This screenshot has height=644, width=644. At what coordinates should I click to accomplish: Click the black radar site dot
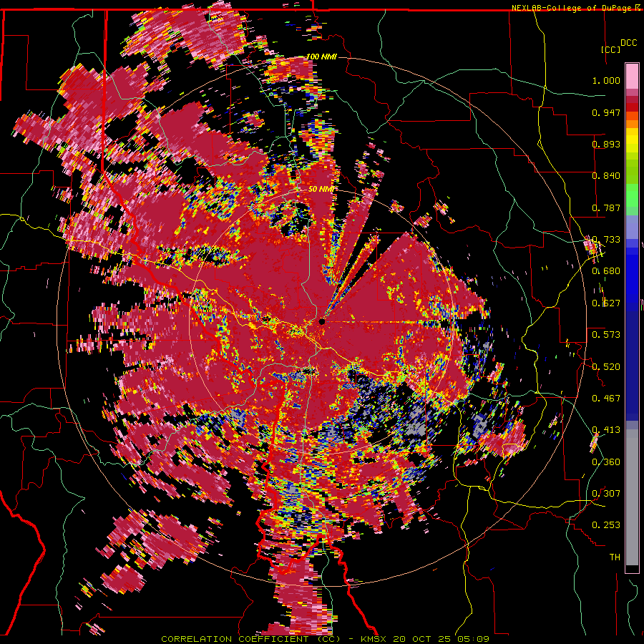click(322, 321)
